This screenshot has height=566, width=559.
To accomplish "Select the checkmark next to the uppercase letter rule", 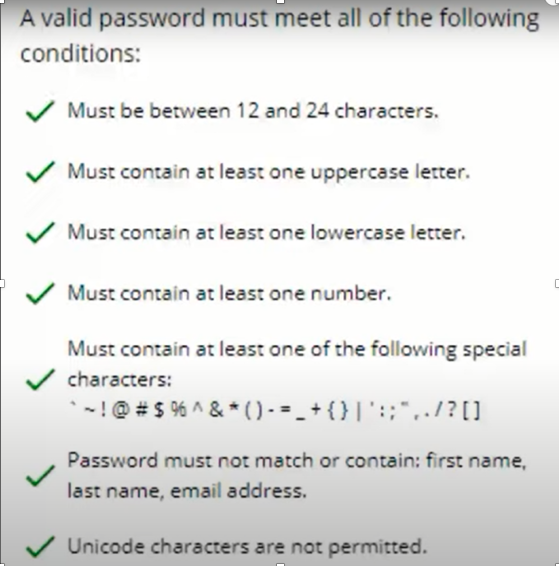I will [x=40, y=172].
